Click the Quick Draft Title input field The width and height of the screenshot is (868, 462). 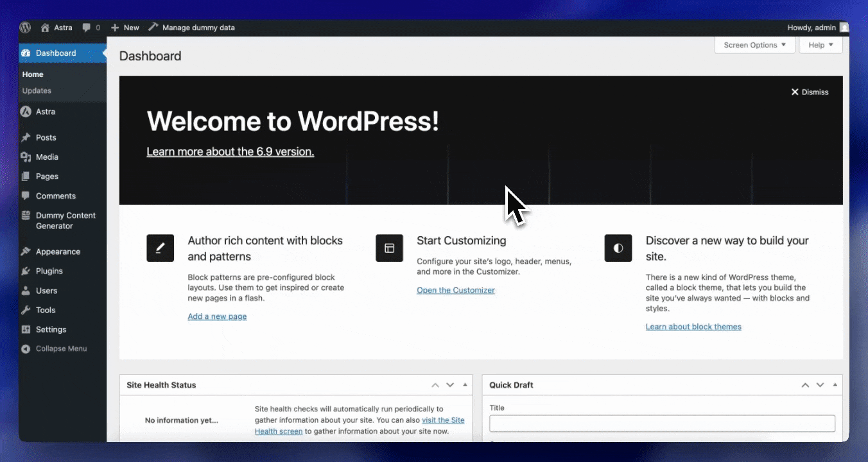[661, 424]
